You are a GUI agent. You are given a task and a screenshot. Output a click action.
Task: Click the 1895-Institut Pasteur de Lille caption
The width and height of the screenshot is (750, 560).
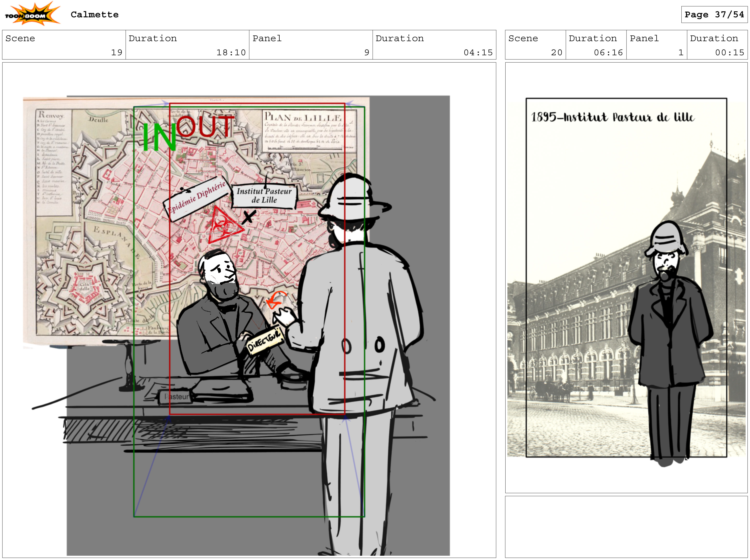point(613,117)
